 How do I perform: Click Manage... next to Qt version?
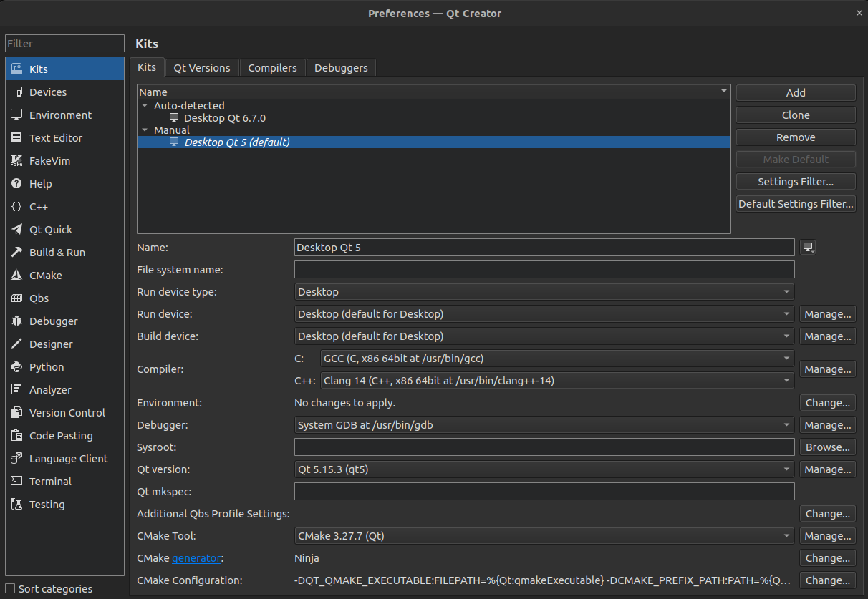pyautogui.click(x=827, y=469)
